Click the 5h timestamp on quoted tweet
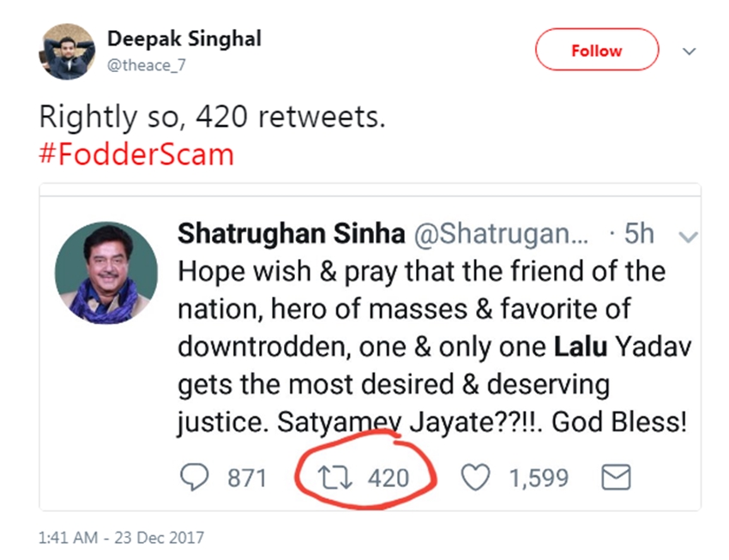Viewport: 729px width, 560px height. (639, 234)
